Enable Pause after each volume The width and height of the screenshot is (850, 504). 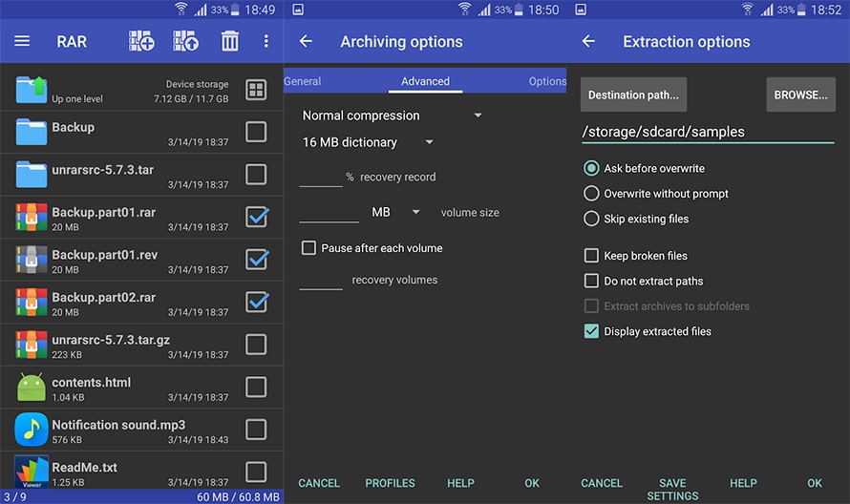coord(308,248)
